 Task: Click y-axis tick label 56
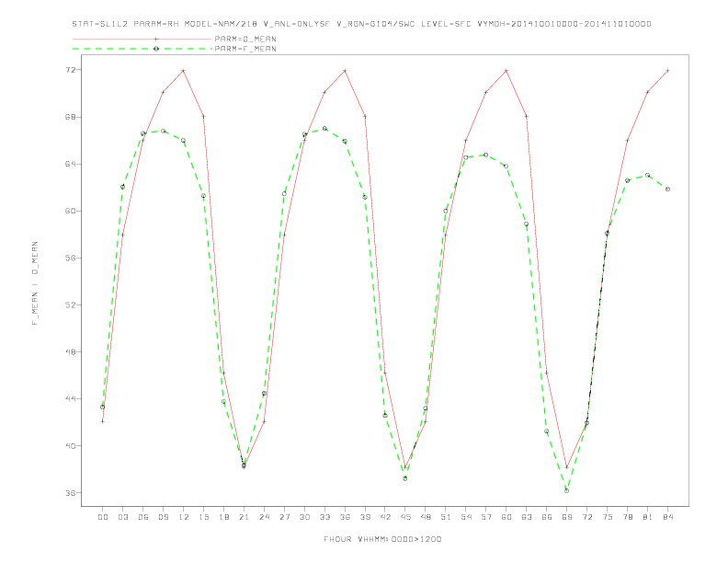[70, 259]
